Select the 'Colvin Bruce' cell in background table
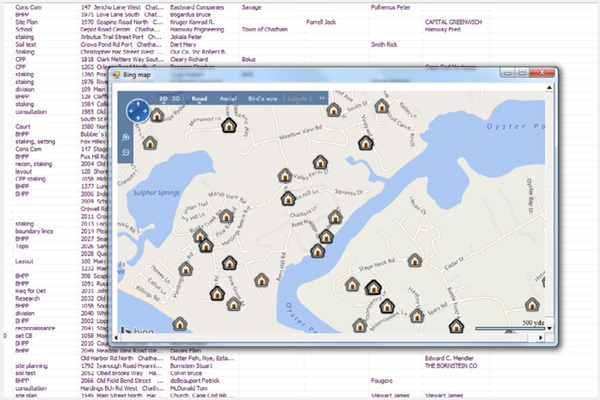The image size is (600, 400). (x=186, y=373)
